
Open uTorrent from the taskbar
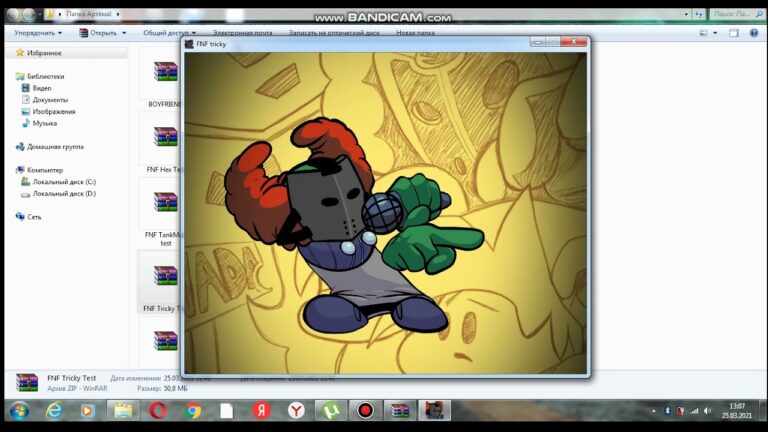pos(331,410)
